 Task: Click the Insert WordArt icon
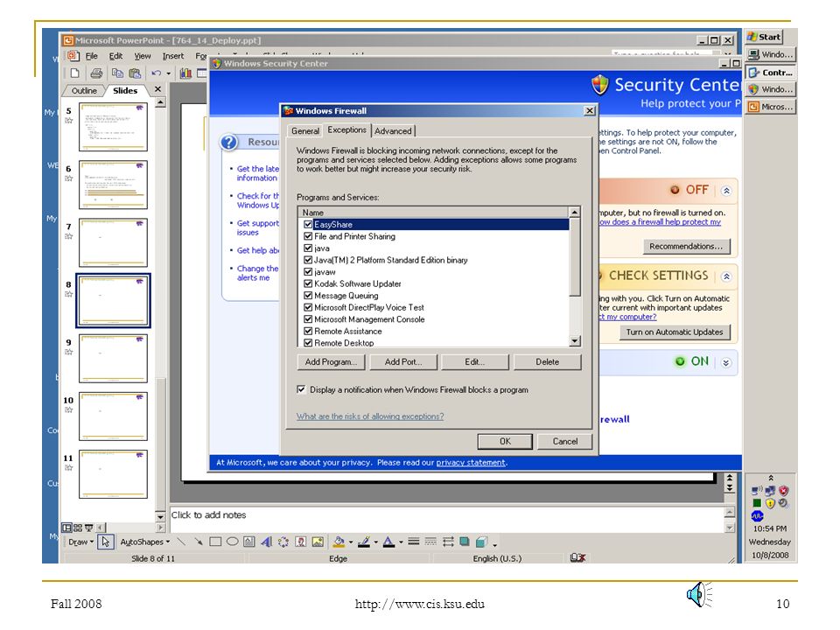coord(266,542)
